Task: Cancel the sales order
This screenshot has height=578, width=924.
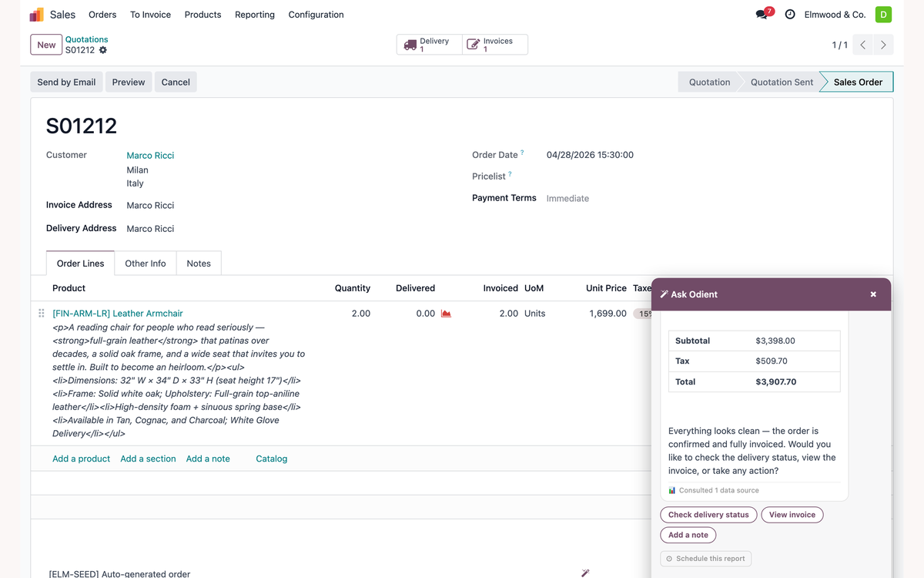Action: (x=176, y=82)
